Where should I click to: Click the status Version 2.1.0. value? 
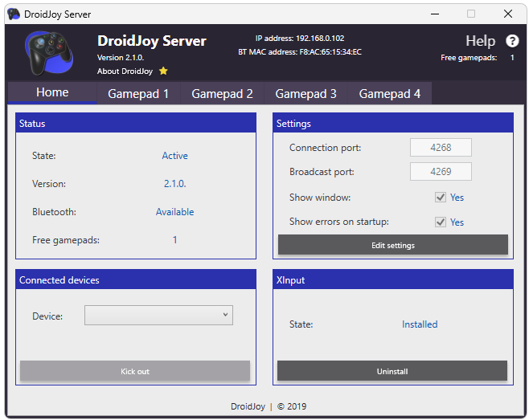174,184
